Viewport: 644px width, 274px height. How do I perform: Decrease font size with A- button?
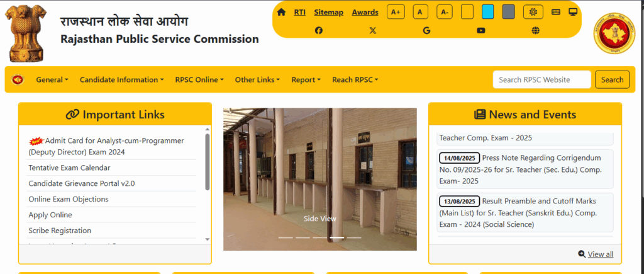pyautogui.click(x=445, y=12)
